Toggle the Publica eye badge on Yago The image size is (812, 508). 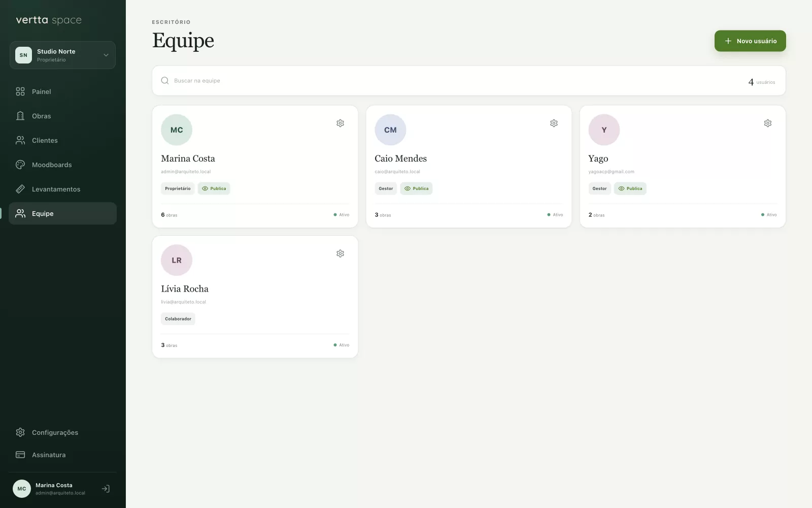pos(630,188)
